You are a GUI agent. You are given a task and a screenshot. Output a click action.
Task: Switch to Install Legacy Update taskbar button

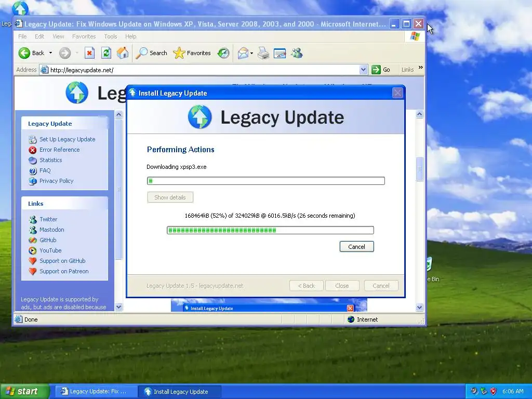click(179, 392)
